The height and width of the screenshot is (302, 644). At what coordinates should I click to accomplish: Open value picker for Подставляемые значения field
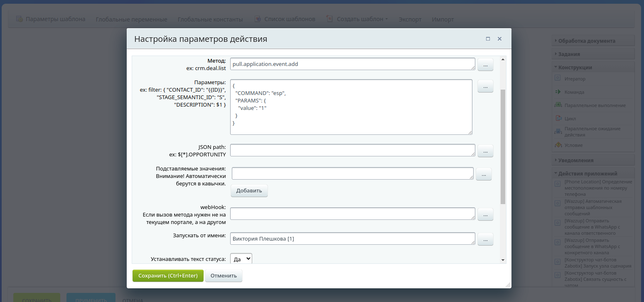click(x=484, y=174)
